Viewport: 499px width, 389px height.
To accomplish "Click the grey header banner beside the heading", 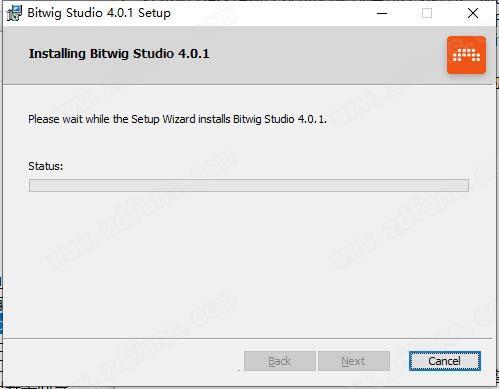I will pos(327,55).
